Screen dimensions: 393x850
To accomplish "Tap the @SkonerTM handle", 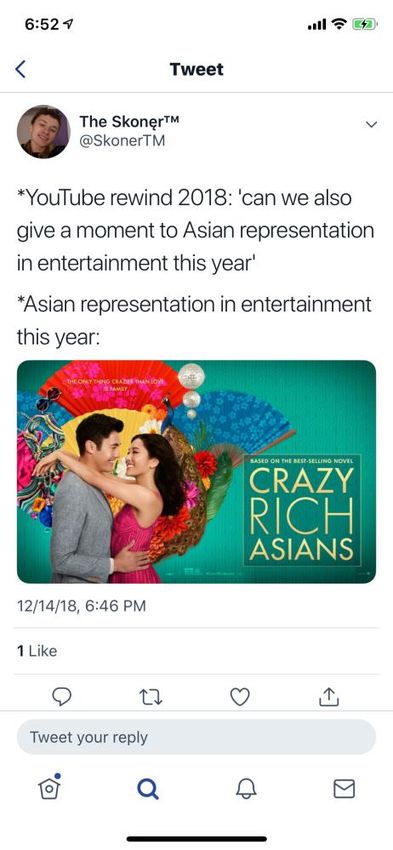I will click(122, 141).
